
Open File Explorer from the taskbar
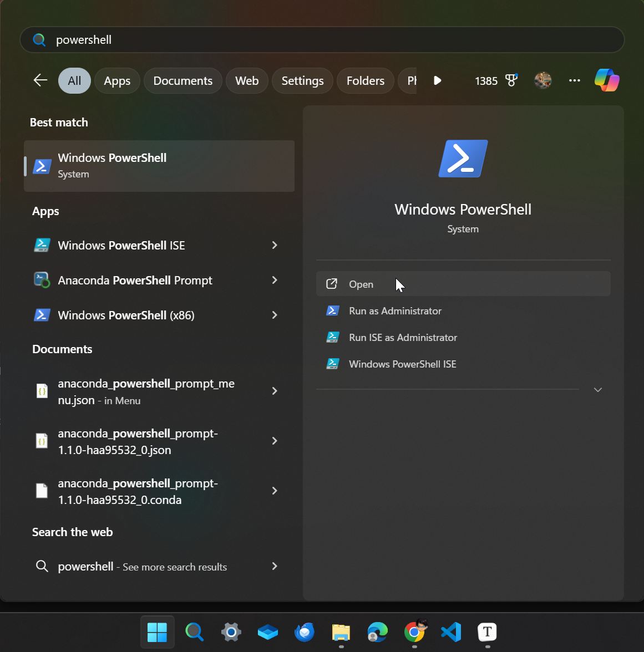341,632
